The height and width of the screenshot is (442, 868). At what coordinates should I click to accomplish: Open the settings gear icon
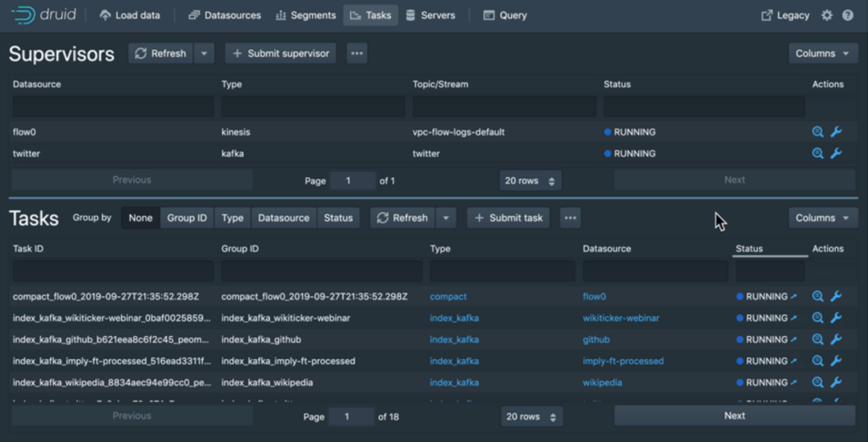[826, 15]
